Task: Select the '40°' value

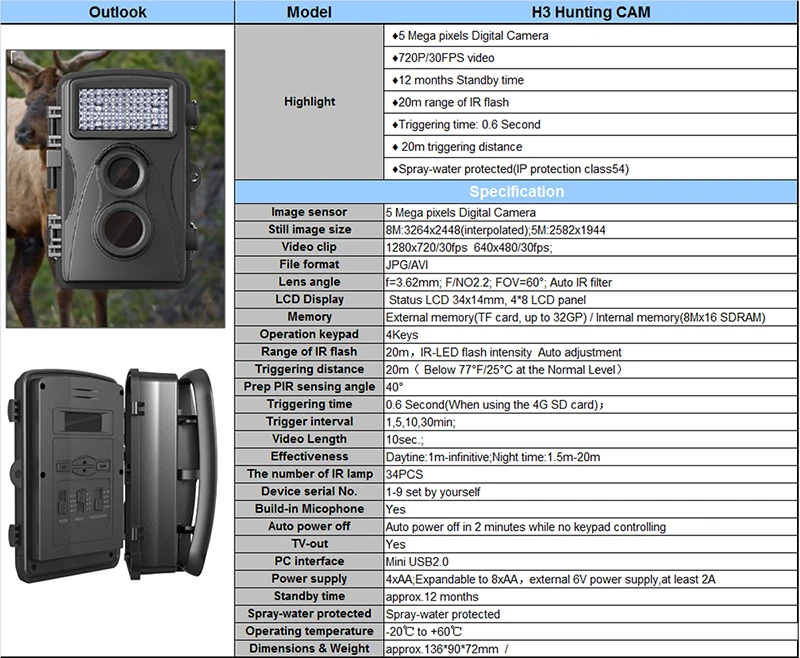Action: point(394,387)
